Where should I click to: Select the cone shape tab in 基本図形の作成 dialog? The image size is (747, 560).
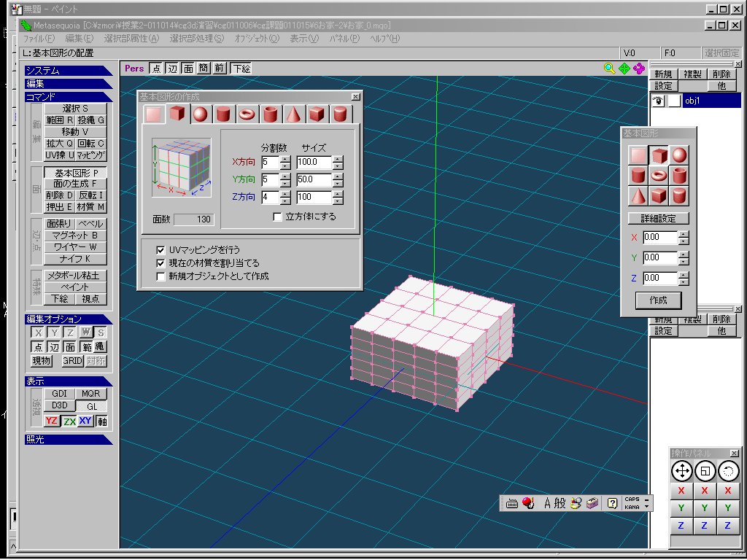pyautogui.click(x=293, y=114)
